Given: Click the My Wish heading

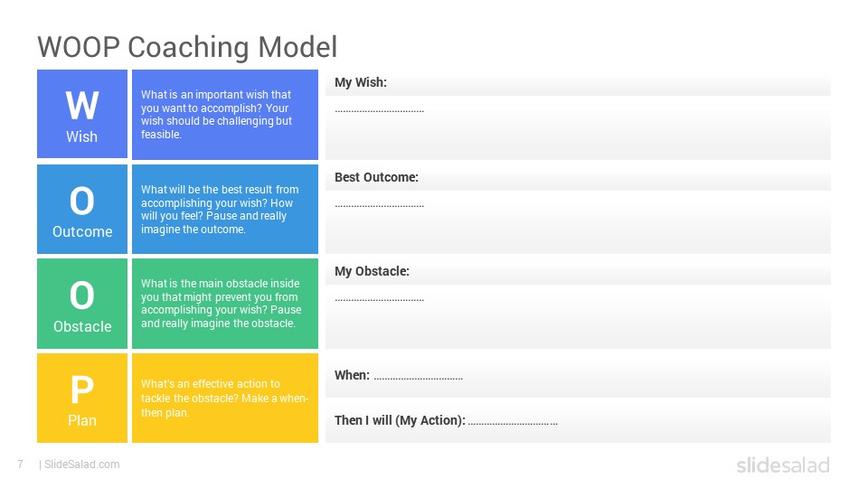Looking at the screenshot, I should point(361,82).
